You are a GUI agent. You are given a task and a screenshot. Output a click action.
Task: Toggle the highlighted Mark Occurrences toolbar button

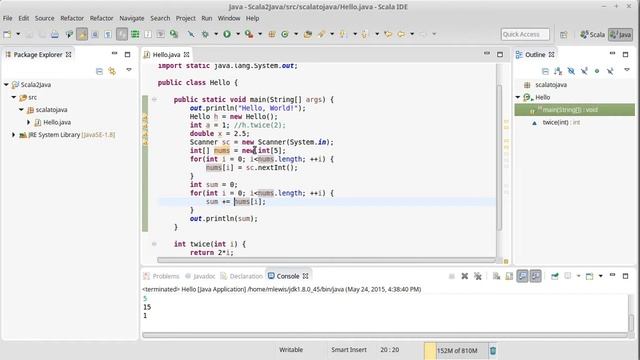82,35
